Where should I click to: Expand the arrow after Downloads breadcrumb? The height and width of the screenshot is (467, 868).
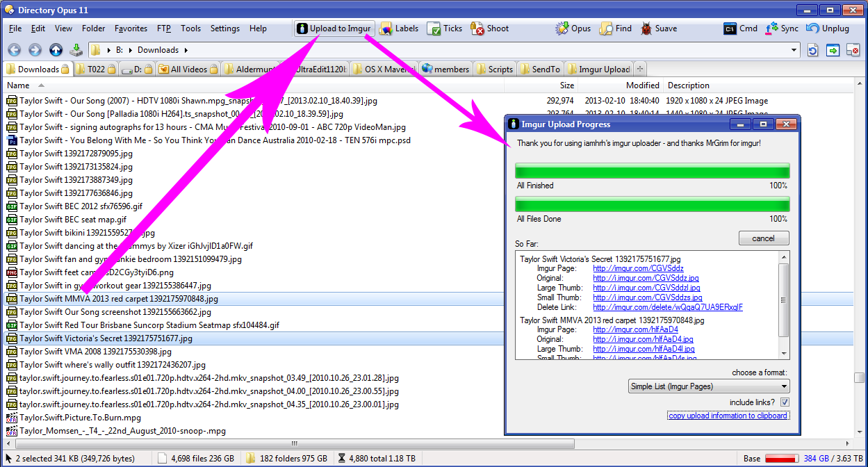pyautogui.click(x=186, y=50)
